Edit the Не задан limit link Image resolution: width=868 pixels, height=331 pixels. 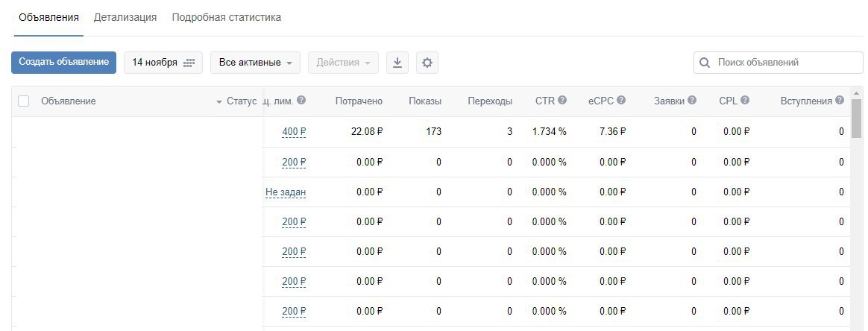286,192
